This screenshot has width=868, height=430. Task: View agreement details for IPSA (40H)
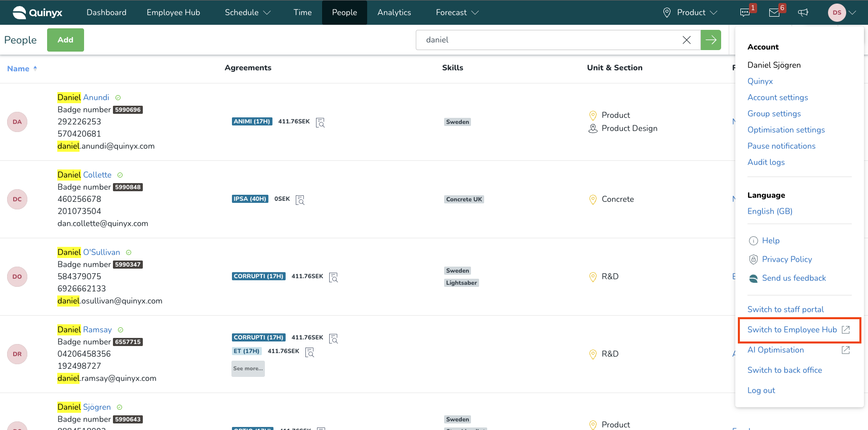click(x=300, y=200)
